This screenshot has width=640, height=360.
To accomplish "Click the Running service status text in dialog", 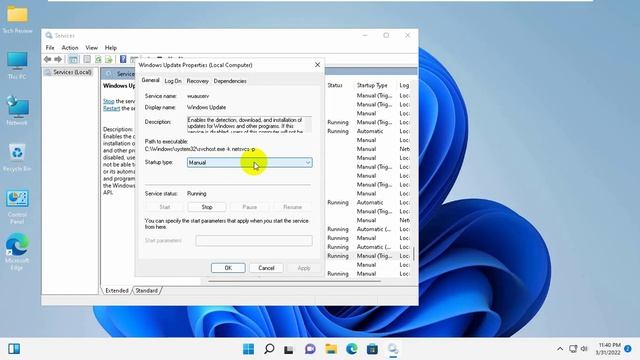I will pyautogui.click(x=197, y=193).
